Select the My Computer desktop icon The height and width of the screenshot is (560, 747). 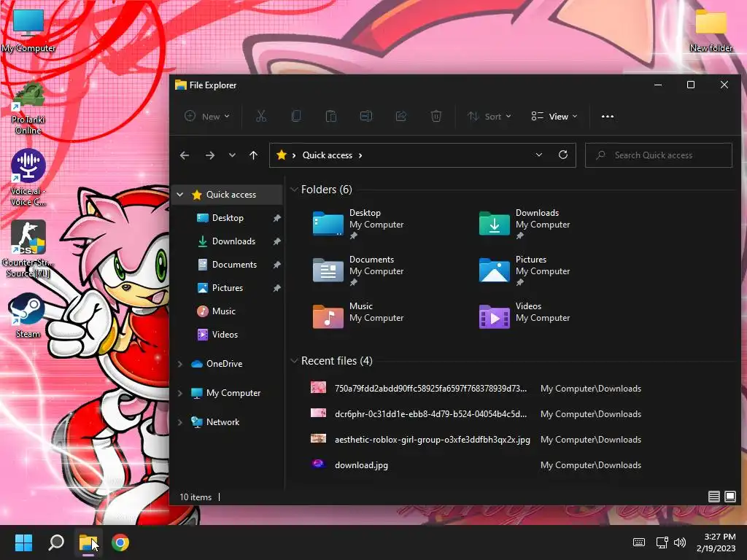[x=28, y=30]
